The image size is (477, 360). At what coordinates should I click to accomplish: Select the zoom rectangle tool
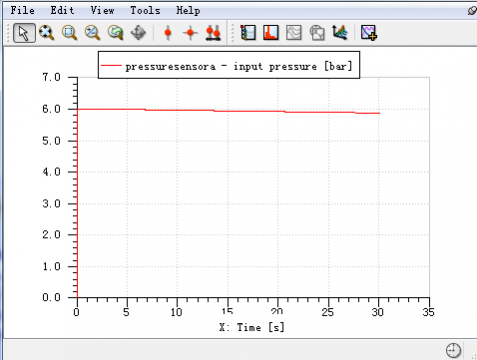tap(69, 33)
